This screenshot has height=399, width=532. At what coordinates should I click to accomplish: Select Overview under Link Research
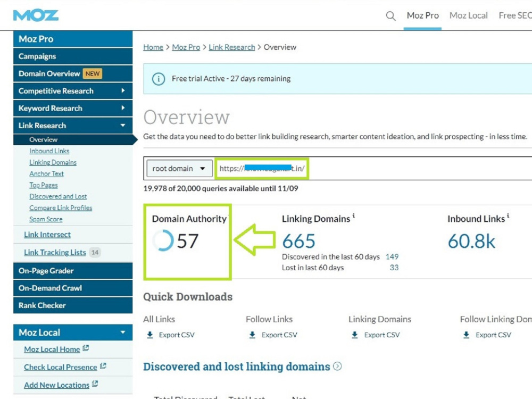(x=43, y=139)
